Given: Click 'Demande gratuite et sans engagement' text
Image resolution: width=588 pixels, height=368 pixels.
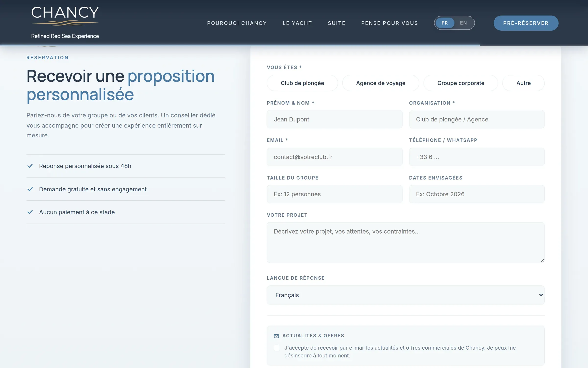Looking at the screenshot, I should pyautogui.click(x=93, y=189).
